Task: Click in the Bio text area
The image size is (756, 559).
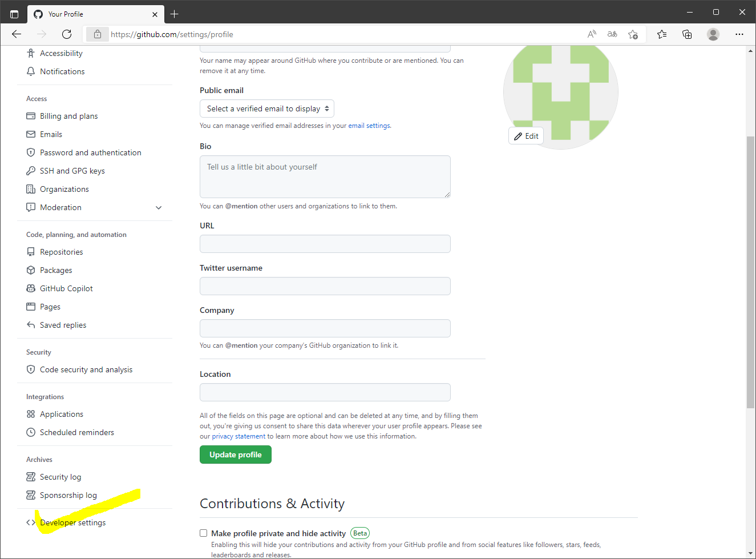Action: click(x=325, y=177)
